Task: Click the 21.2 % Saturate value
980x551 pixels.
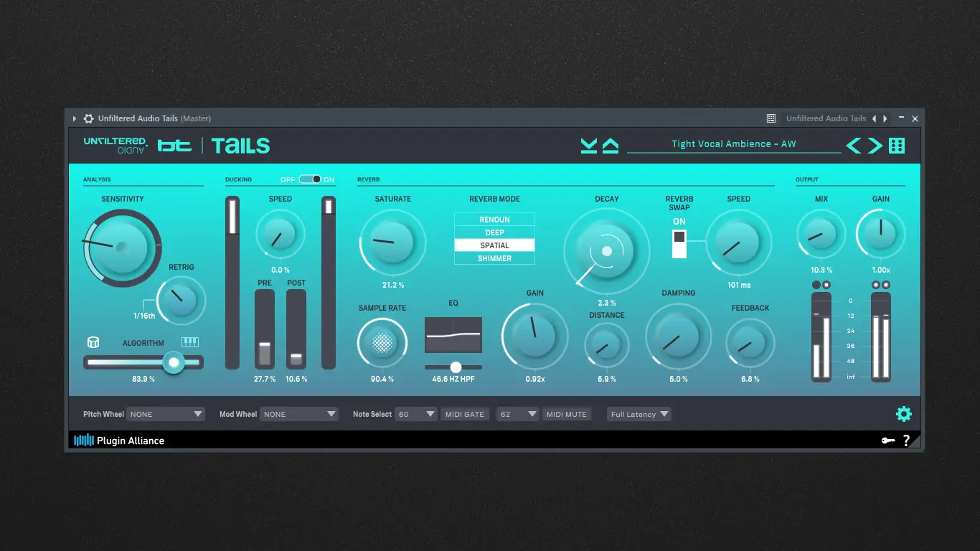Action: [393, 285]
